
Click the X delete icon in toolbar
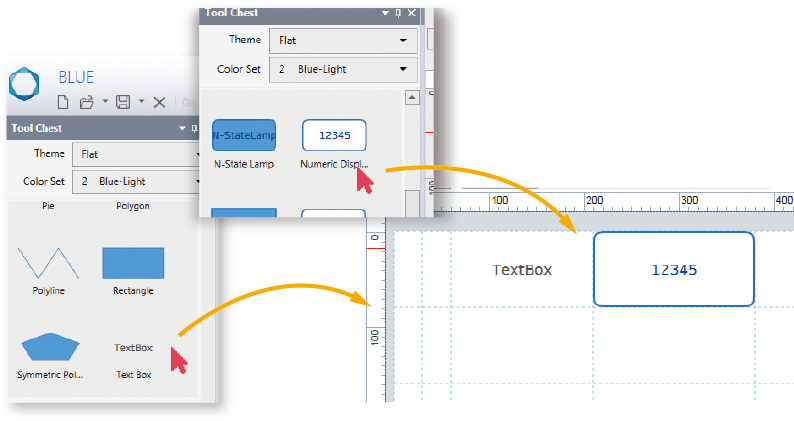159,101
